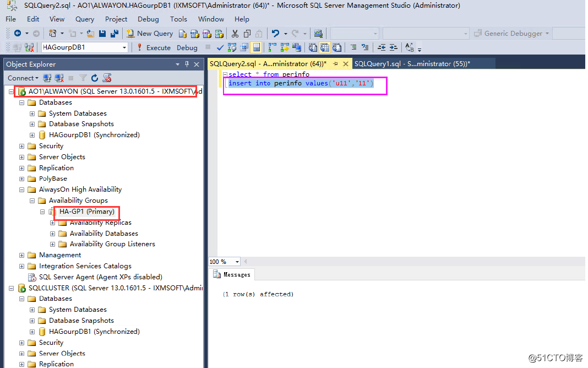588x368 pixels.
Task: Select Availability Group Listeners folder
Action: 112,244
